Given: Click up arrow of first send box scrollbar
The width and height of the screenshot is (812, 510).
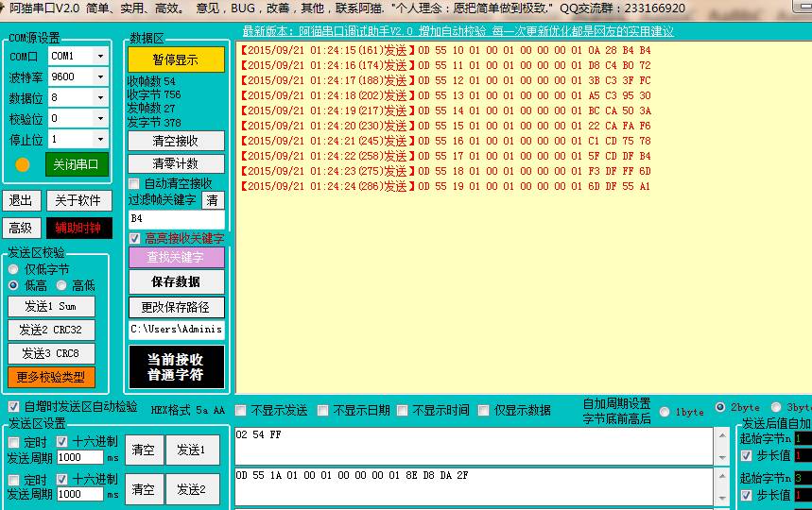Looking at the screenshot, I should 722,436.
